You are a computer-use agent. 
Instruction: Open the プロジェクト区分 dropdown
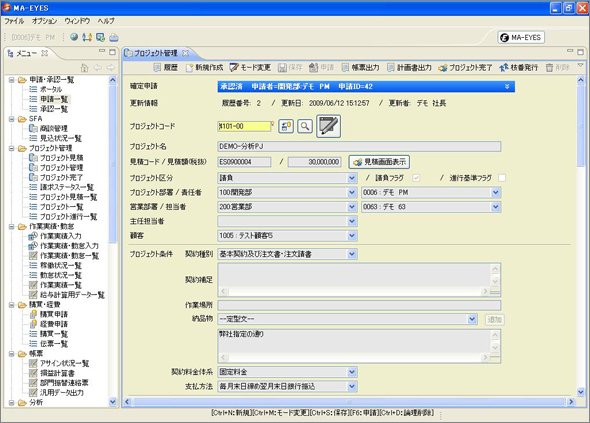tap(351, 178)
